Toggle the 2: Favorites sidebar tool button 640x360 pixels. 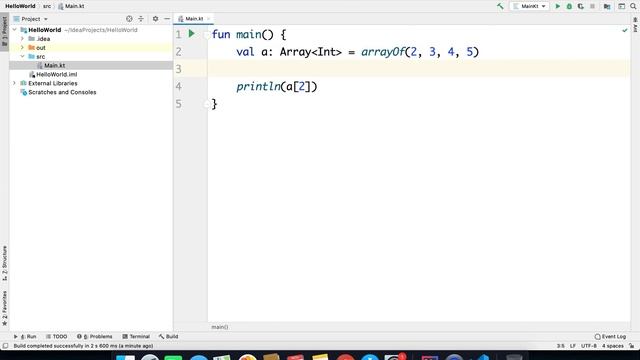coord(4,308)
